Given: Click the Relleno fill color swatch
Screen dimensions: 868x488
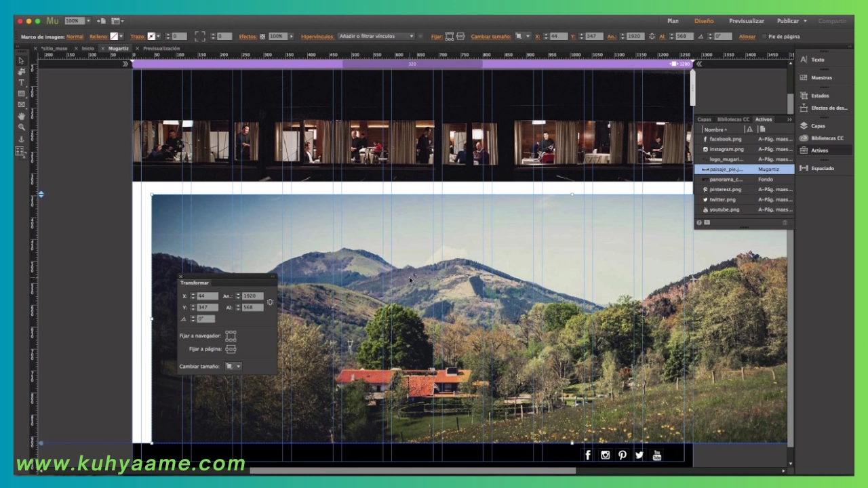Looking at the screenshot, I should point(114,37).
